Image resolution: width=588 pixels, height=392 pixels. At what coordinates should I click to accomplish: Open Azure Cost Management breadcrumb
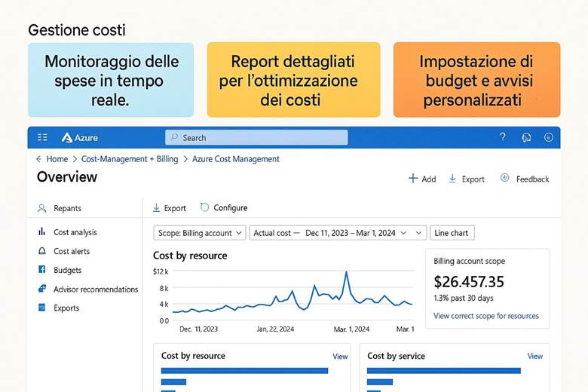point(235,159)
